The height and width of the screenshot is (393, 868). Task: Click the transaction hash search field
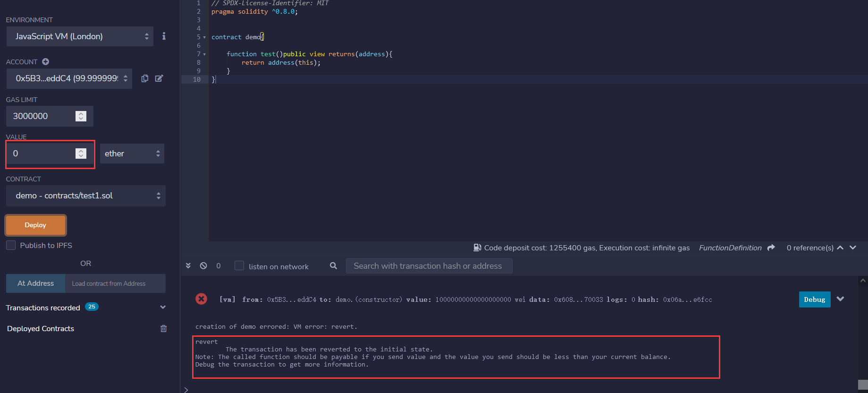(x=429, y=266)
